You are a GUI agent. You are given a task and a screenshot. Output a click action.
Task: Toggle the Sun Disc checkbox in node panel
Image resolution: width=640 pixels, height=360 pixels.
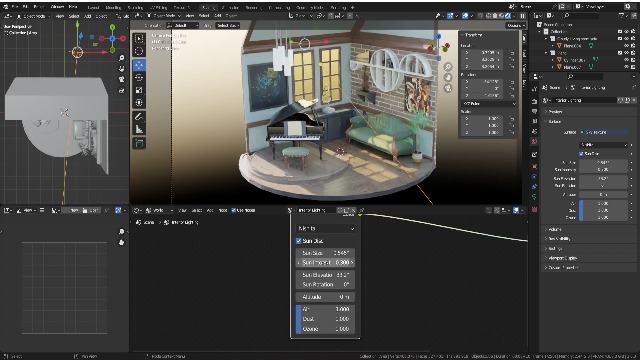[298, 241]
